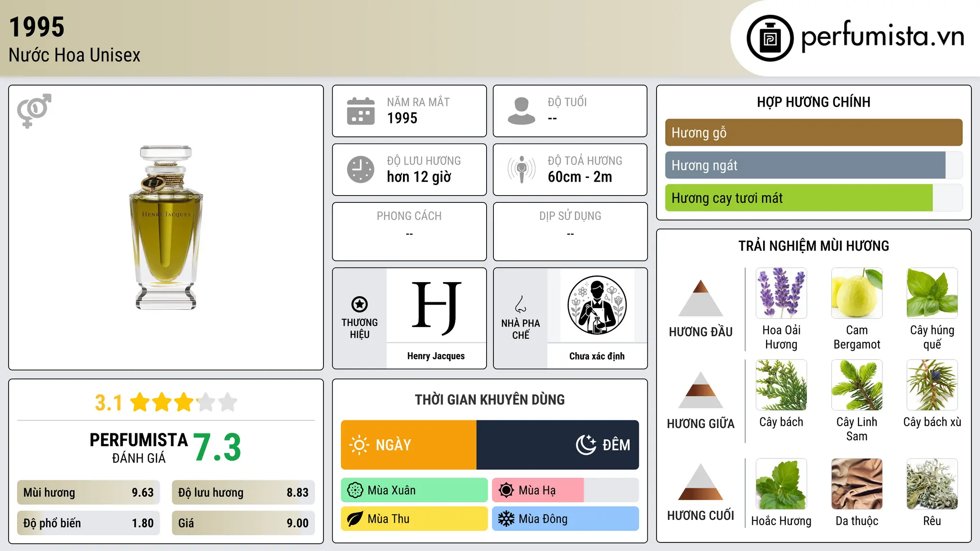Open the Hoắc Hương note image
980x551 pixels.
point(781,484)
